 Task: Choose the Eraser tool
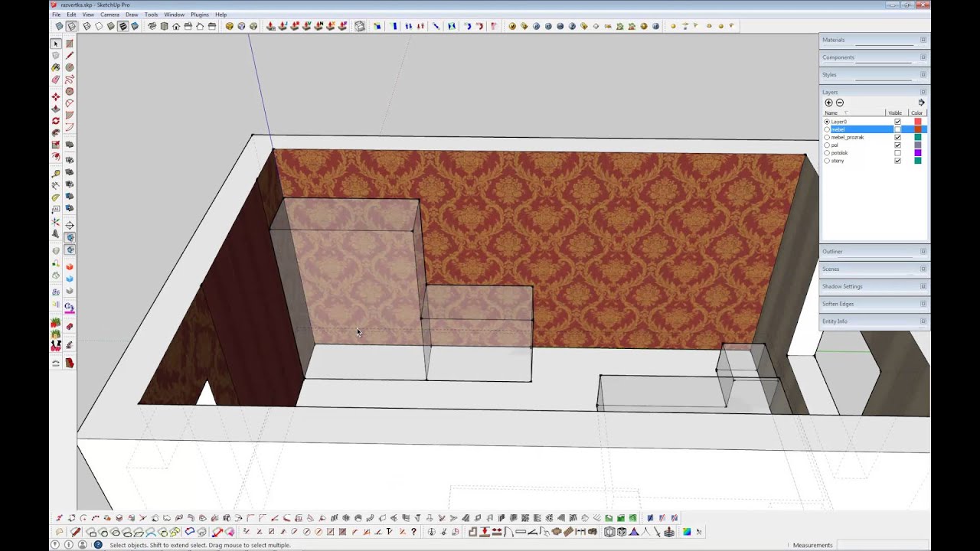[55, 80]
